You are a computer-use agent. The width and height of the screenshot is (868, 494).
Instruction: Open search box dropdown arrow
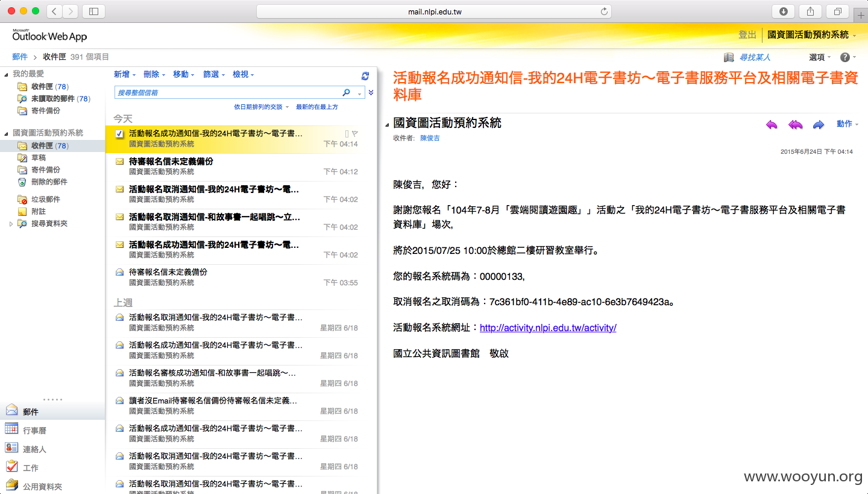pyautogui.click(x=360, y=93)
